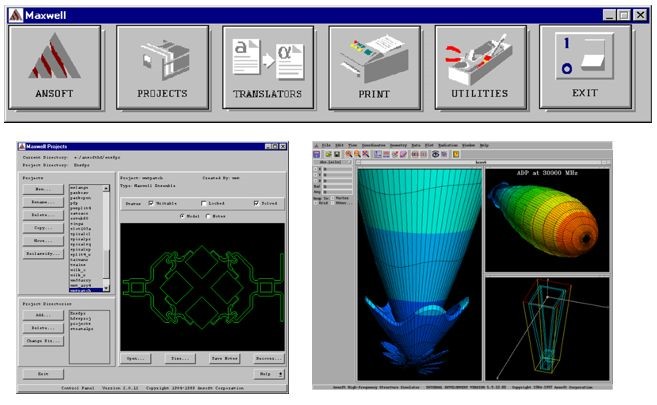Click the Open... button below preview

click(x=135, y=359)
